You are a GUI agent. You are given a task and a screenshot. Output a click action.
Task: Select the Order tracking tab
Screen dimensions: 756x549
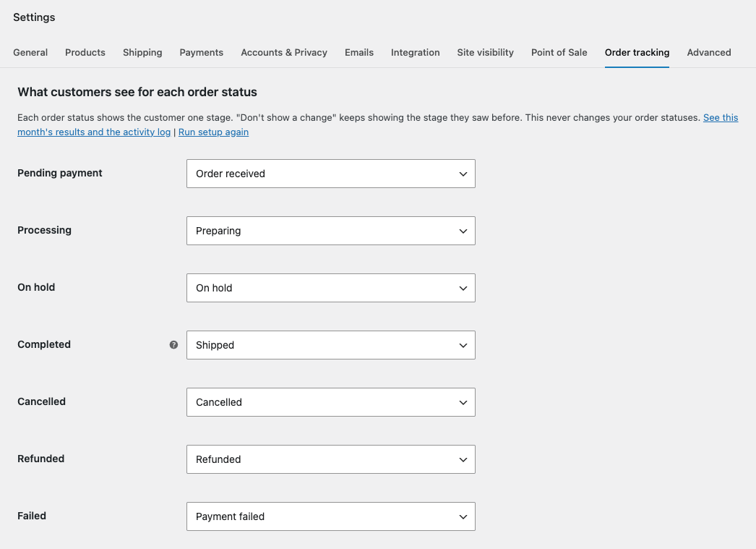click(x=637, y=53)
